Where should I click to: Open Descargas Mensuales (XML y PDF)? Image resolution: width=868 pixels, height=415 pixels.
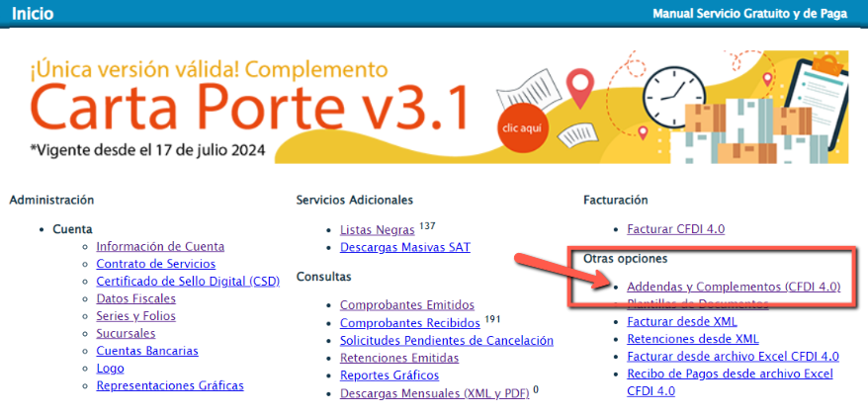pos(435,394)
